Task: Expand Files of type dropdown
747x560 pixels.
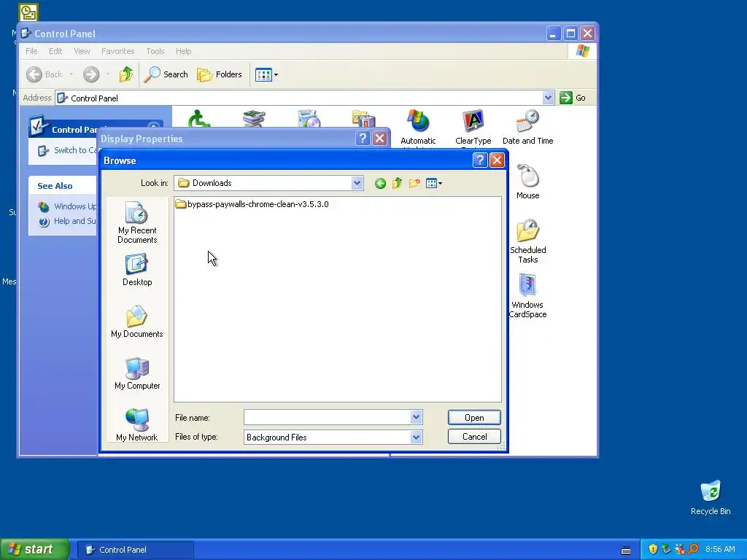Action: point(416,437)
